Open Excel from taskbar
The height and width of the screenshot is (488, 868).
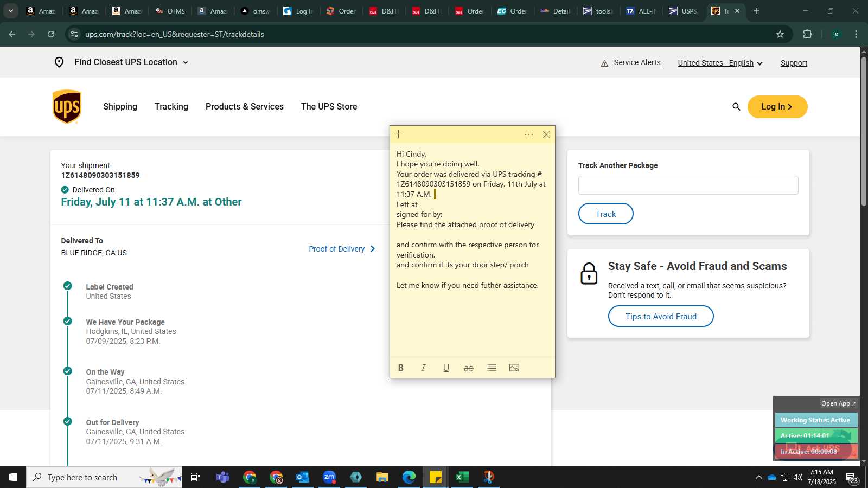(462, 477)
